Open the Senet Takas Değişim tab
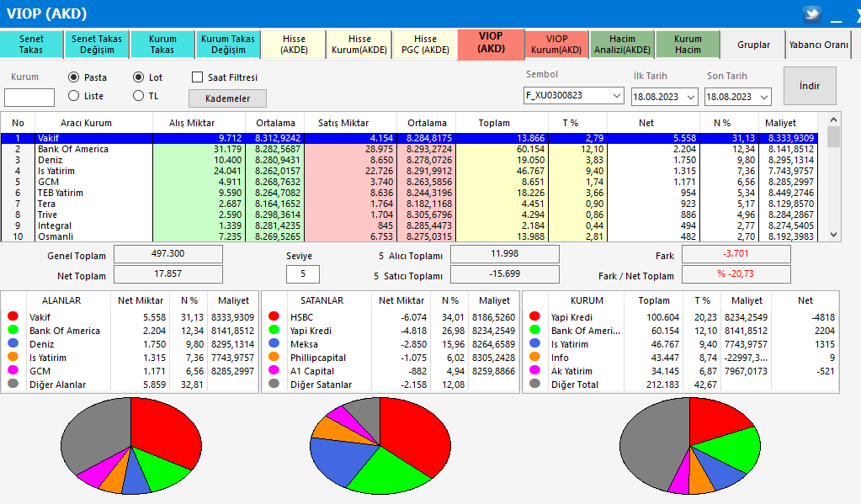Image resolution: width=861 pixels, height=504 pixels. pos(97,45)
